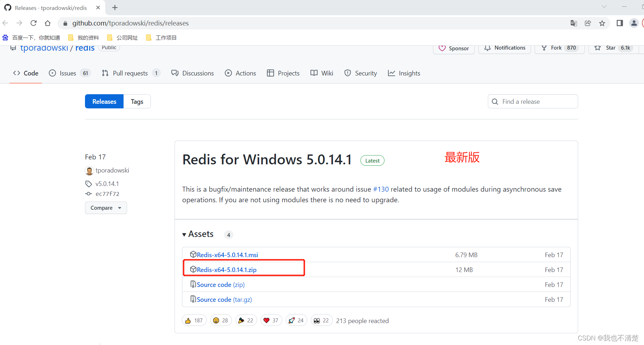
Task: Open 公司网址 bookmark folder
Action: tap(122, 38)
